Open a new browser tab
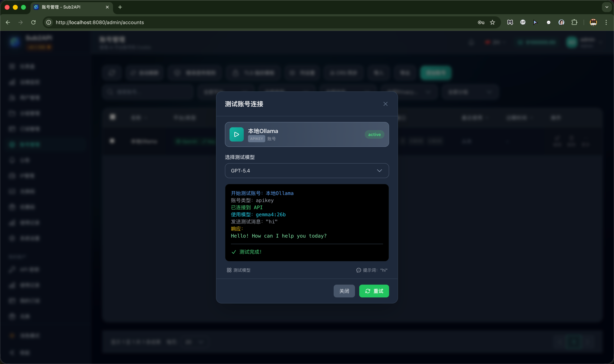 (120, 7)
